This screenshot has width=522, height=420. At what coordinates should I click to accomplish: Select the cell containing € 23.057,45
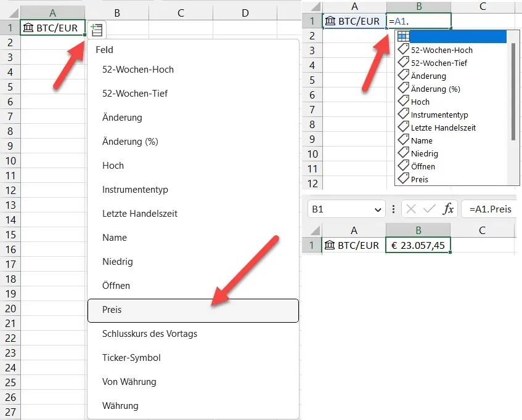point(418,245)
